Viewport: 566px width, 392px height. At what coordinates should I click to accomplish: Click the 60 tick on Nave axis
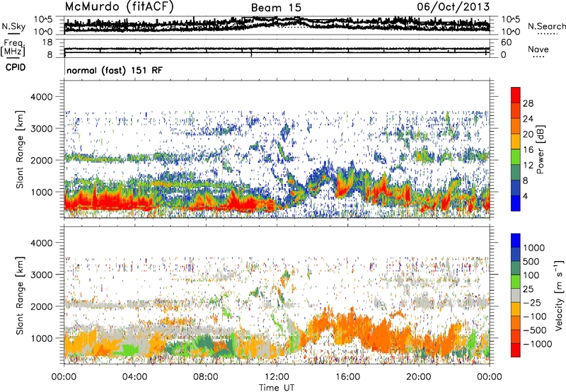[507, 42]
